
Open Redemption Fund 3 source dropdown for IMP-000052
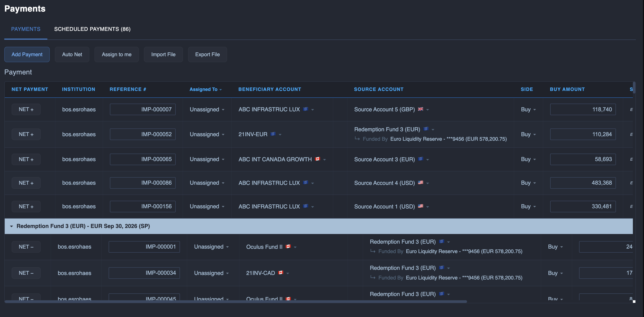point(394,129)
